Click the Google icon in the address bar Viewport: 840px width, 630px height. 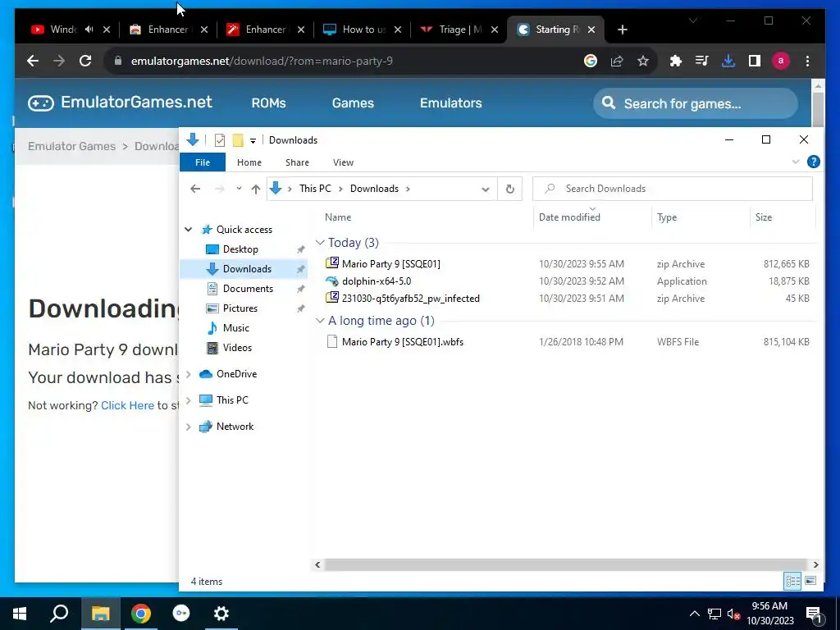(591, 61)
